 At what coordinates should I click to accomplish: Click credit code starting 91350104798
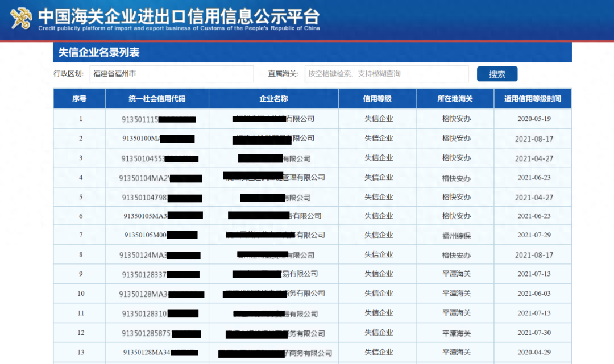(x=161, y=198)
